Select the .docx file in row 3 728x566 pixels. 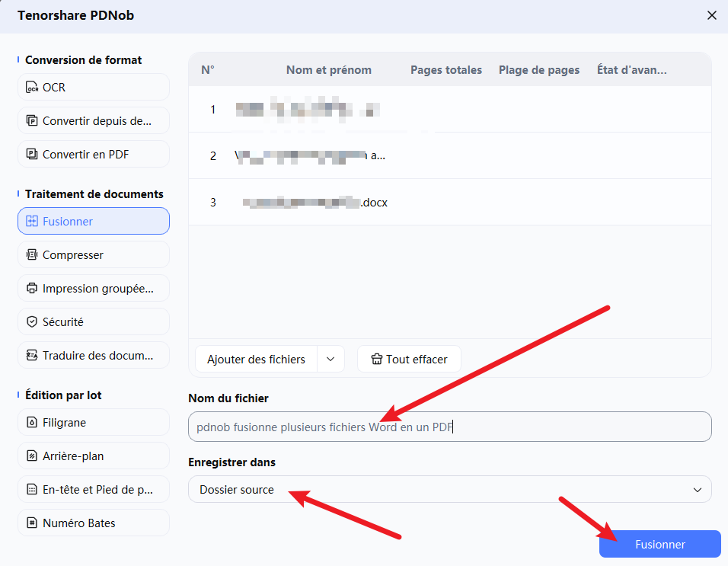tap(449, 202)
